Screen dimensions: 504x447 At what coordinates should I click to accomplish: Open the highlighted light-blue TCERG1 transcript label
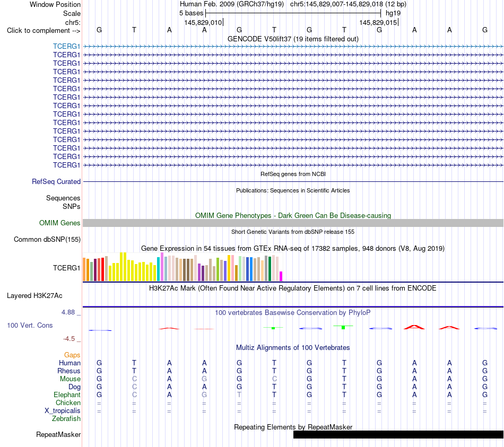coord(66,46)
